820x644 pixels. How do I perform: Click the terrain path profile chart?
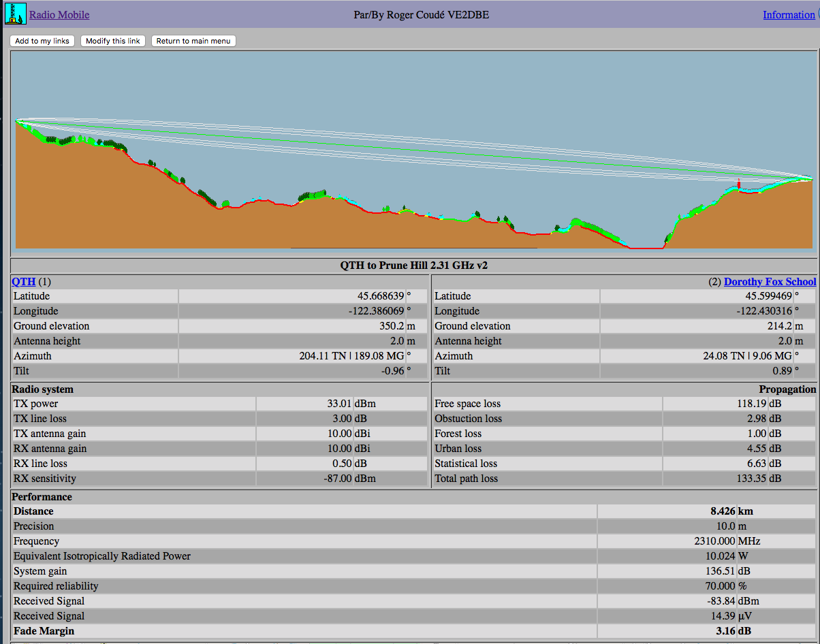point(414,151)
